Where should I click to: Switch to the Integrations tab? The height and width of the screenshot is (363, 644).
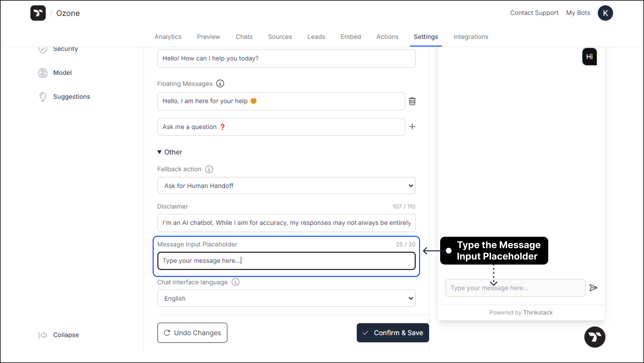point(471,37)
